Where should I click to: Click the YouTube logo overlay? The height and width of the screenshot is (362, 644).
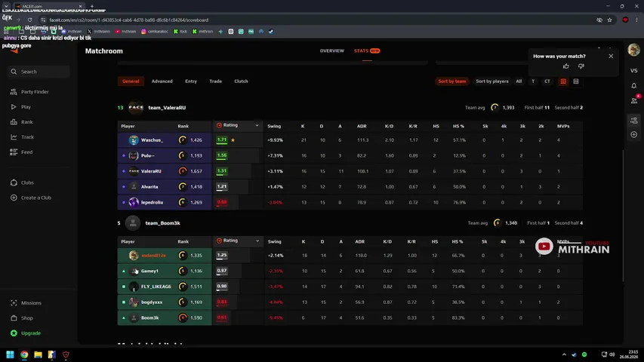pyautogui.click(x=544, y=247)
